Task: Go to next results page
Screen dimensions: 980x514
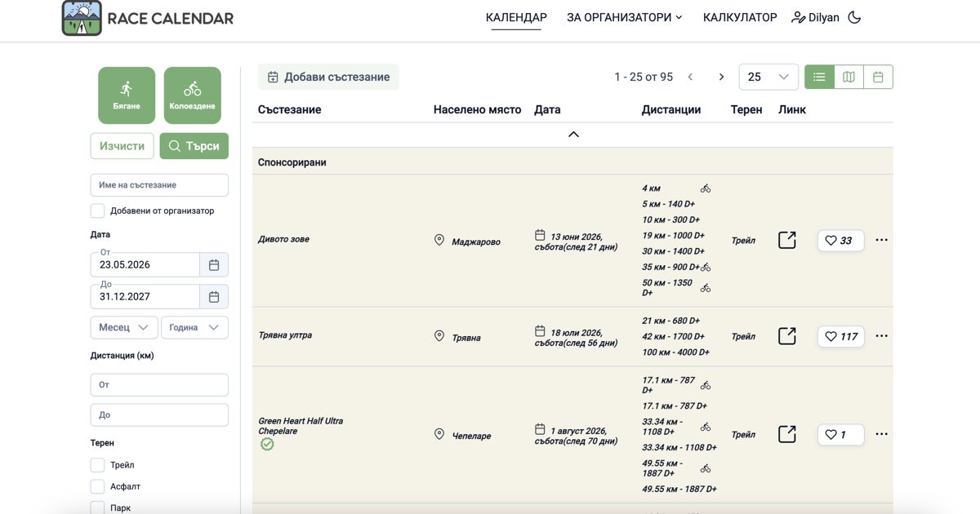Action: click(x=721, y=77)
